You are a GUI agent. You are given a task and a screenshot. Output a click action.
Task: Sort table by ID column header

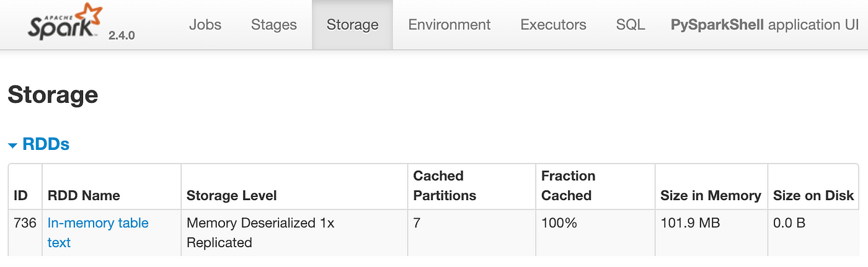pyautogui.click(x=20, y=195)
